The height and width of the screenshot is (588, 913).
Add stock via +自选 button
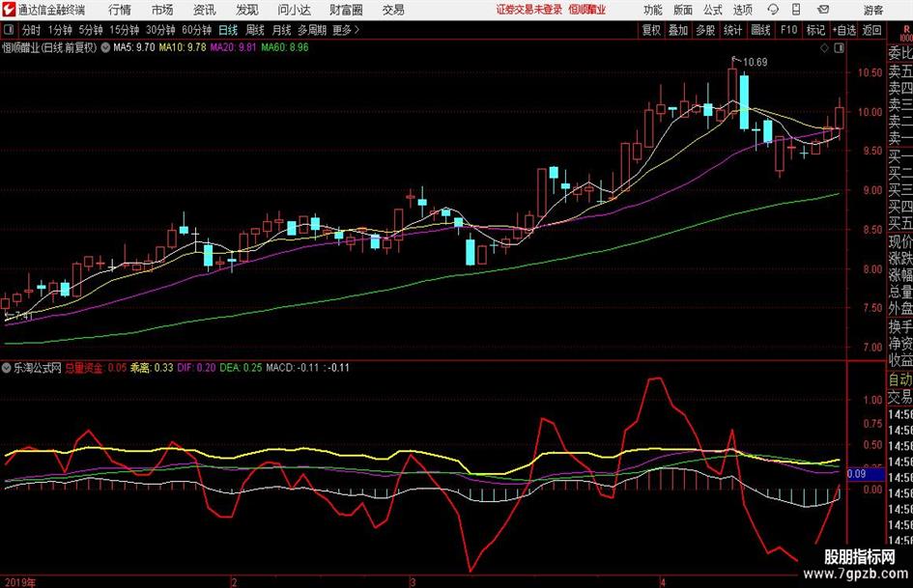click(843, 30)
